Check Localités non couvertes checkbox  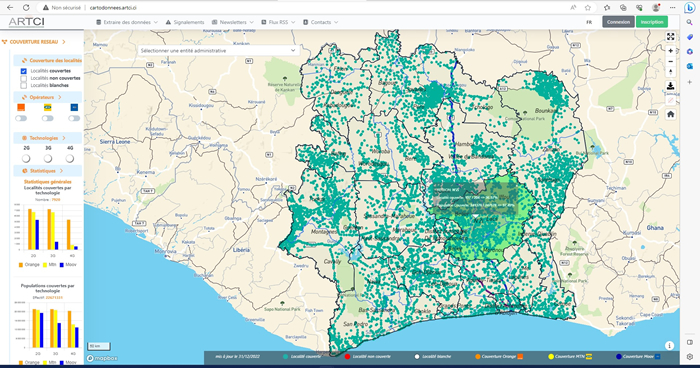[x=24, y=78]
